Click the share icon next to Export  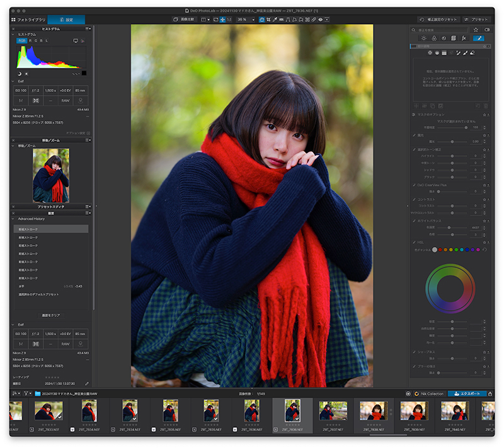[x=490, y=394]
